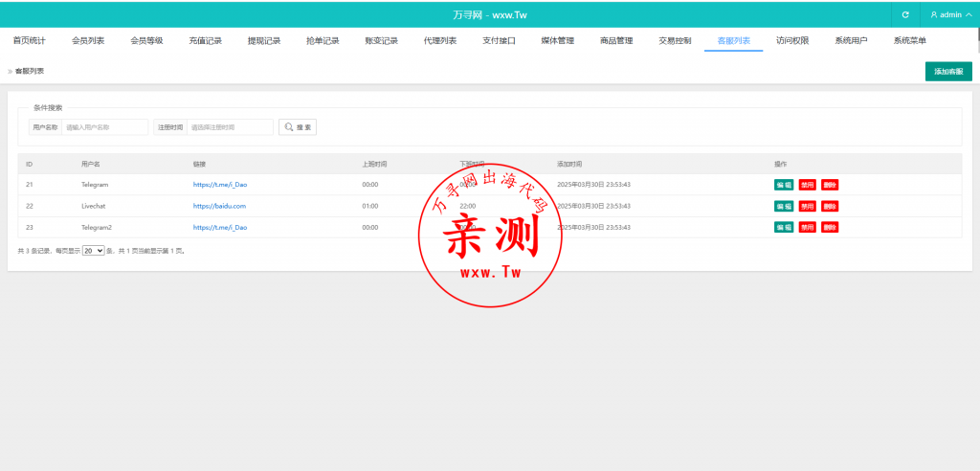
Task: Click the 客服列表 breadcrumb text
Action: 30,71
